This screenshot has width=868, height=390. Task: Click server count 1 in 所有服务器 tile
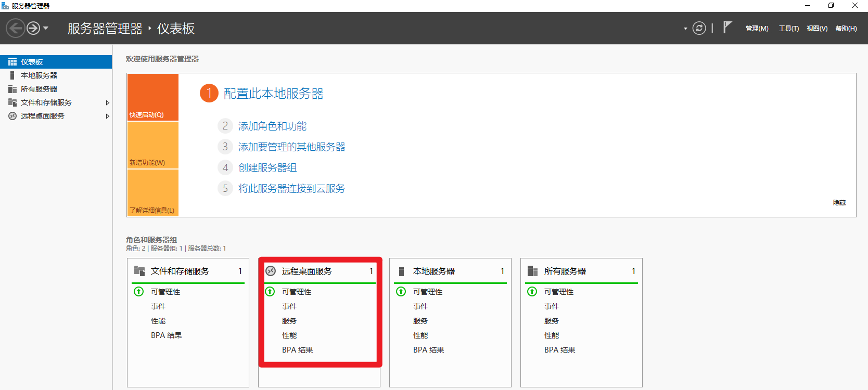click(633, 271)
